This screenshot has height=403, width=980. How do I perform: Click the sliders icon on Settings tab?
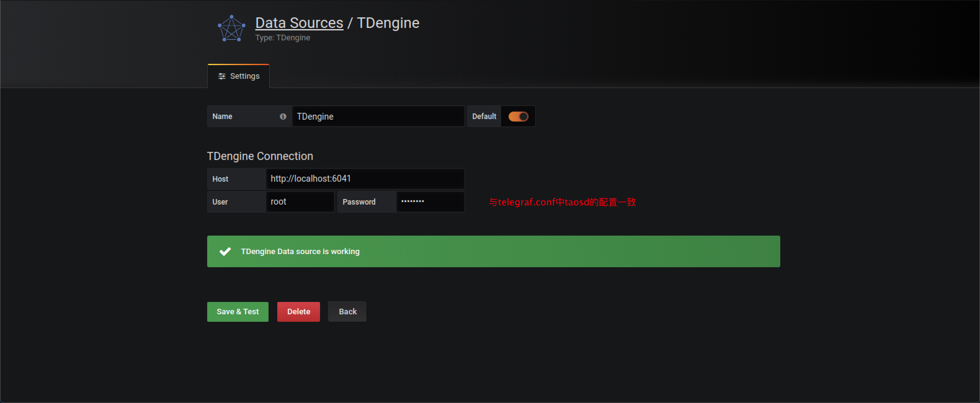(222, 77)
